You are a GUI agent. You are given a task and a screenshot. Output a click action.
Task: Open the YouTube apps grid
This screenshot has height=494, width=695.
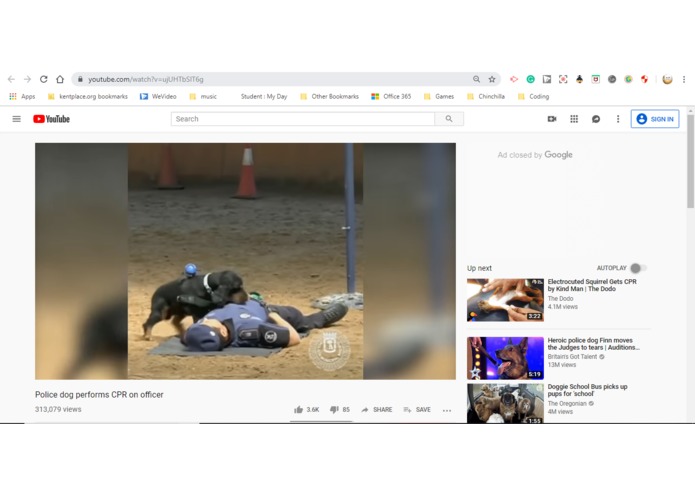pos(574,119)
